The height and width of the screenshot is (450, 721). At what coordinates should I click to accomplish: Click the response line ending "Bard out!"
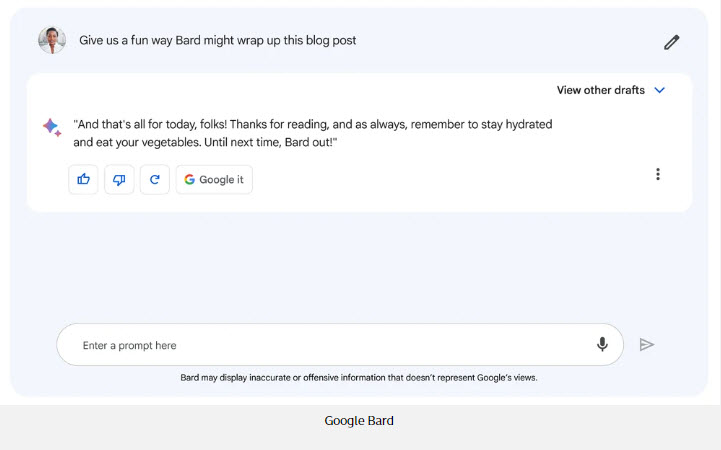205,142
